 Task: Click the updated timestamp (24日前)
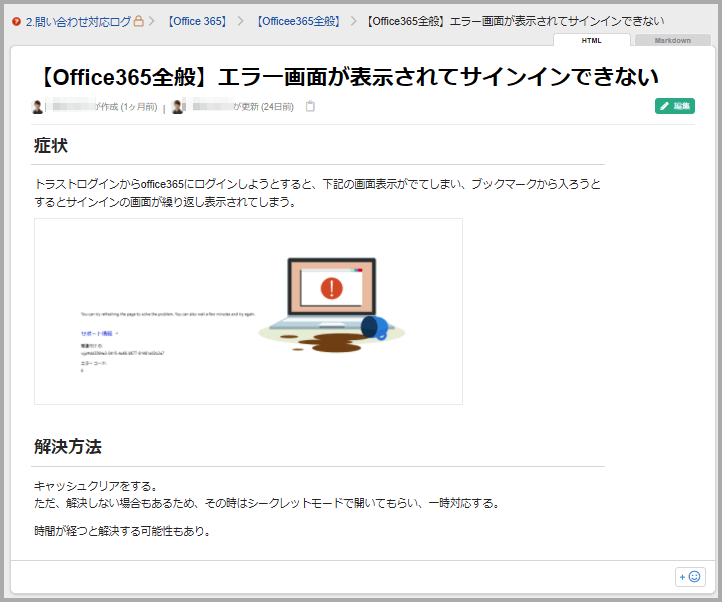point(277,107)
